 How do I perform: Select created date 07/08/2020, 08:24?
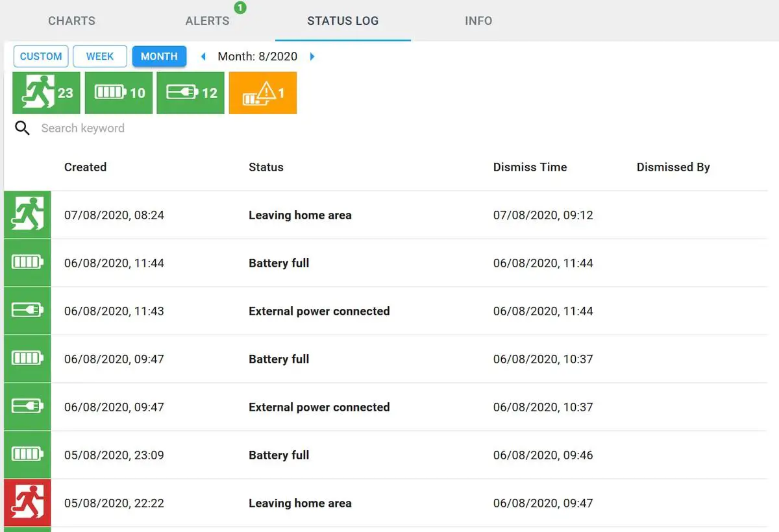click(x=114, y=215)
